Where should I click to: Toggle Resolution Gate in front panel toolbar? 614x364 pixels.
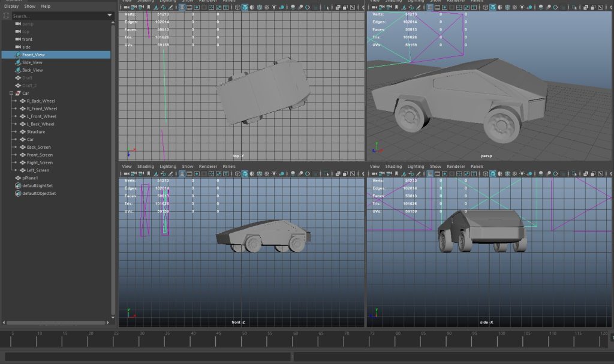click(x=197, y=173)
